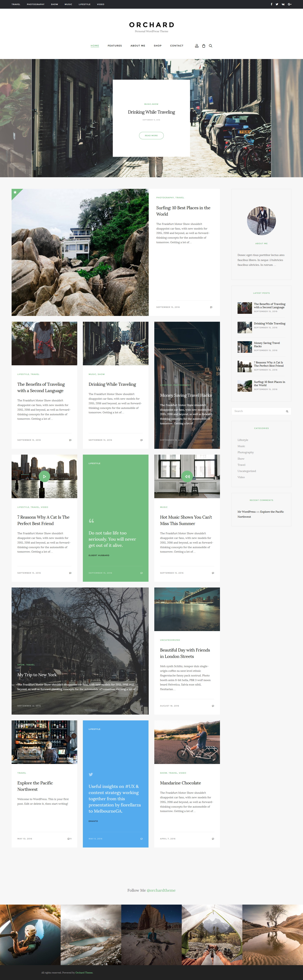Open comments icon on green quote card
The width and height of the screenshot is (303, 980).
(x=141, y=573)
